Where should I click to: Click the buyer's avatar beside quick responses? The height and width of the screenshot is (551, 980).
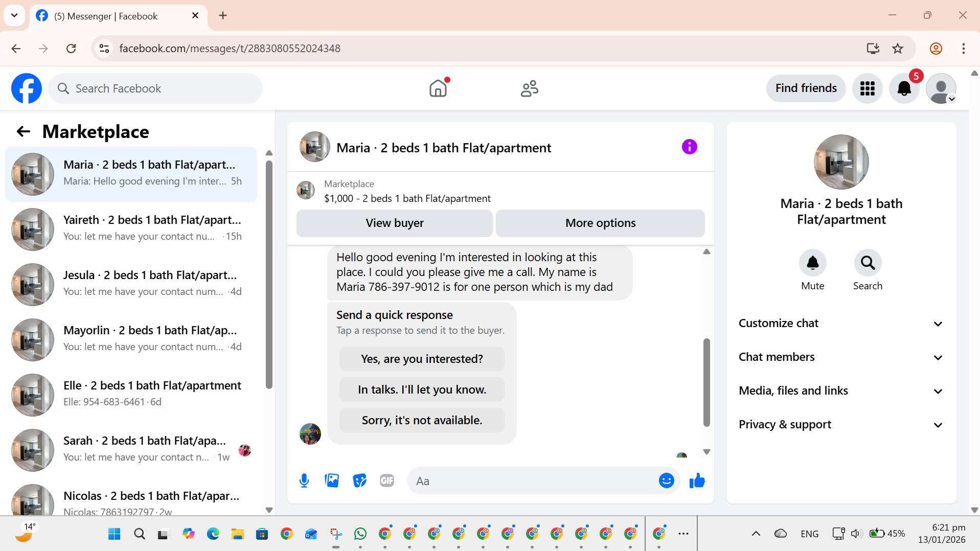coord(310,434)
